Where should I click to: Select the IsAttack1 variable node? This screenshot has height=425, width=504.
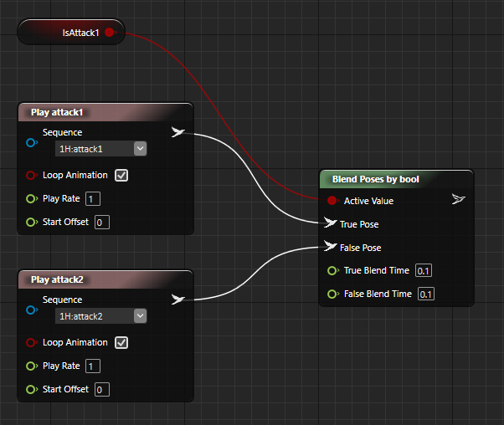(x=70, y=32)
